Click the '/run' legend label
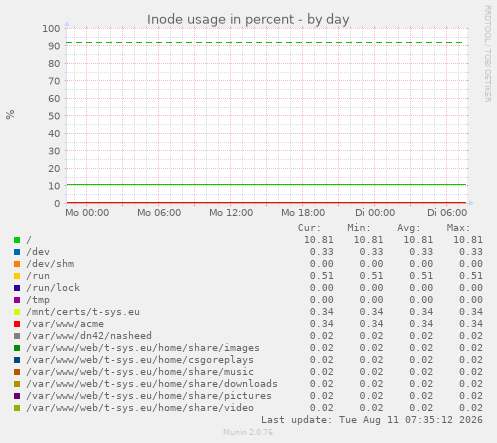 [x=38, y=276]
